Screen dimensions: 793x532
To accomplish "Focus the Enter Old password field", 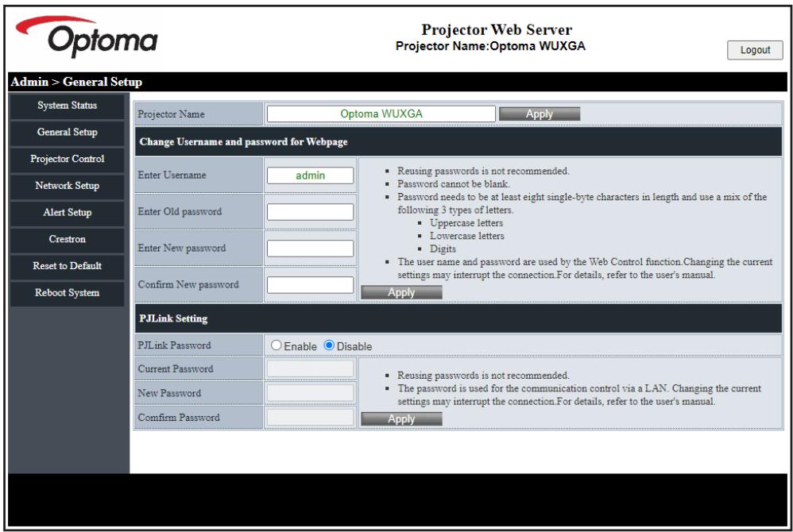I will pyautogui.click(x=310, y=212).
